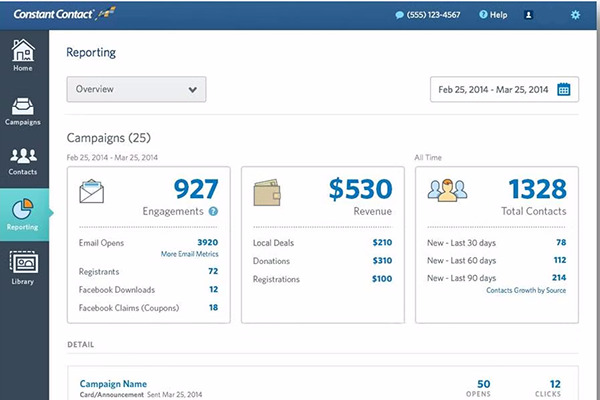Click the More Email Metrics link

coord(189,254)
